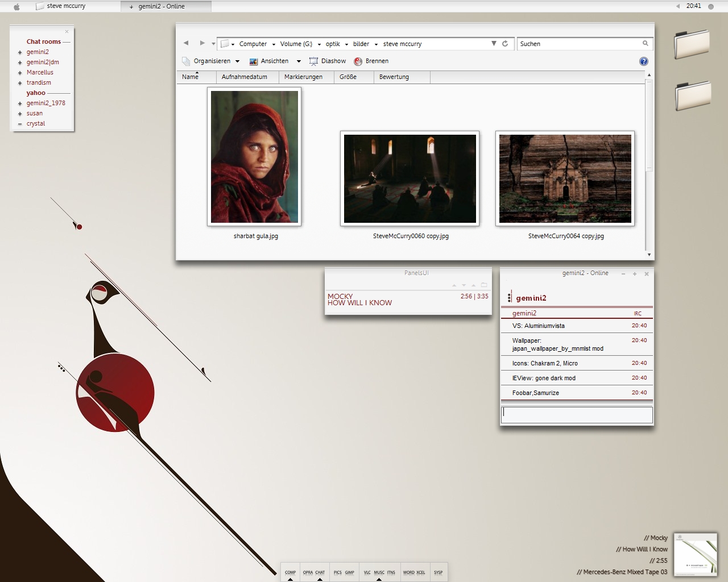Go forward in the Explorer window
The height and width of the screenshot is (582, 728).
tap(202, 43)
